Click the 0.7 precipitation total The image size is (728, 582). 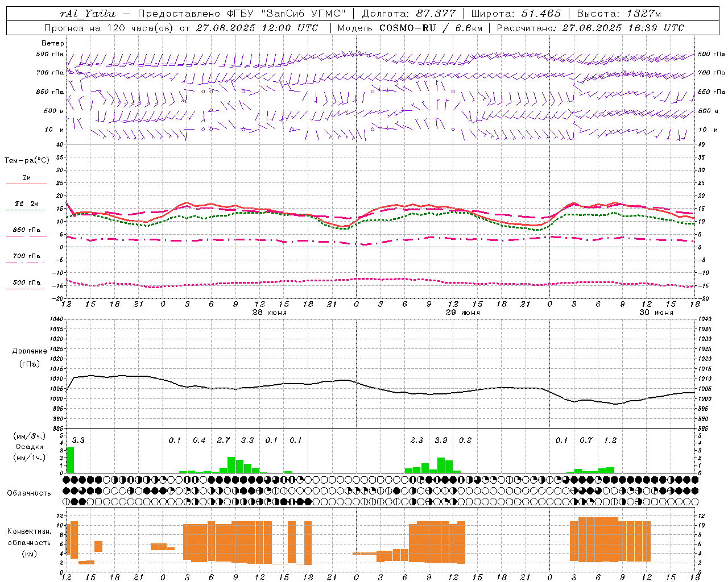586,440
